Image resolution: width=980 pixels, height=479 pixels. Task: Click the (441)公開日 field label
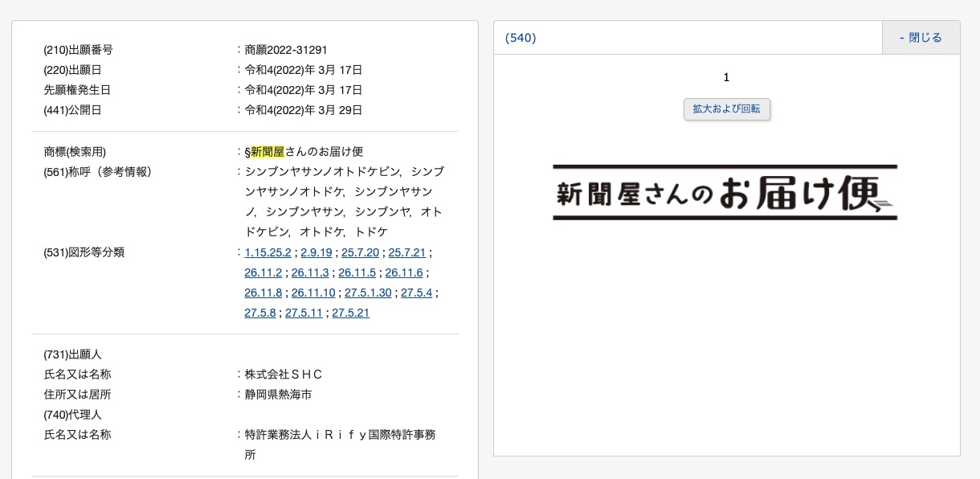click(72, 110)
